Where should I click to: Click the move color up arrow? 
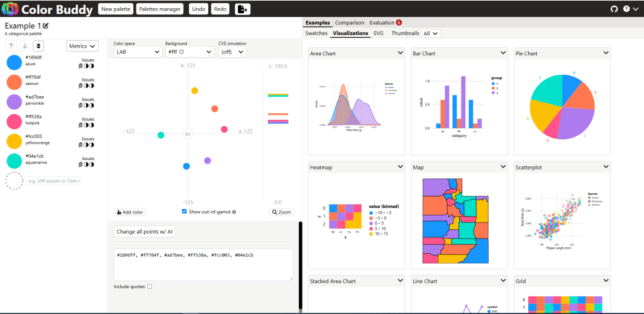click(x=12, y=46)
